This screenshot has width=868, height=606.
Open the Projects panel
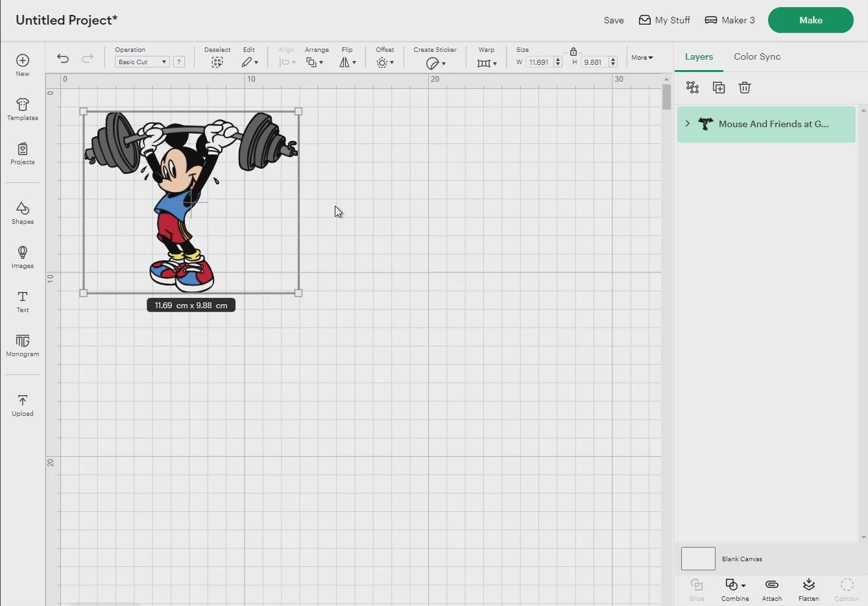click(23, 153)
